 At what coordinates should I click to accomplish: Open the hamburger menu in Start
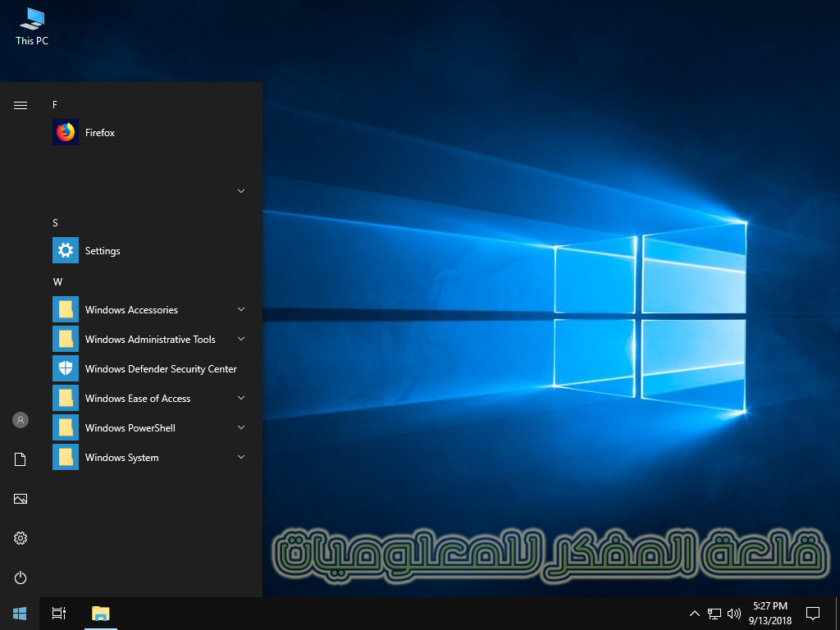click(21, 105)
